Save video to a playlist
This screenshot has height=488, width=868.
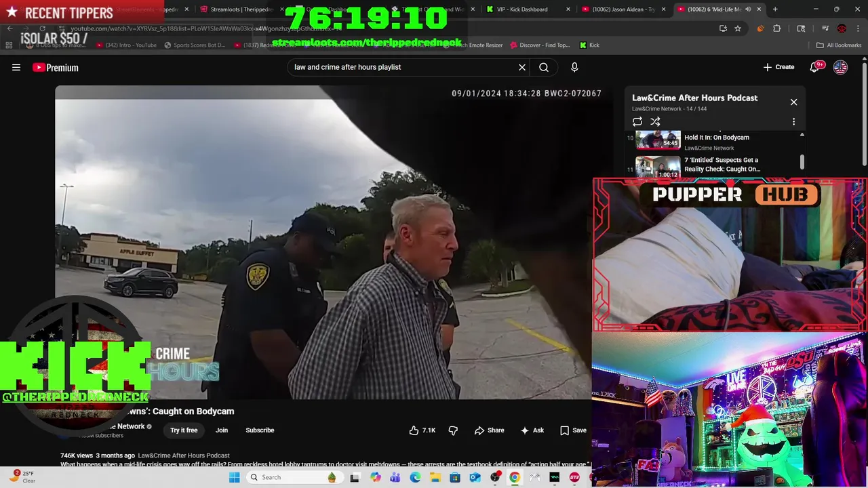click(573, 430)
